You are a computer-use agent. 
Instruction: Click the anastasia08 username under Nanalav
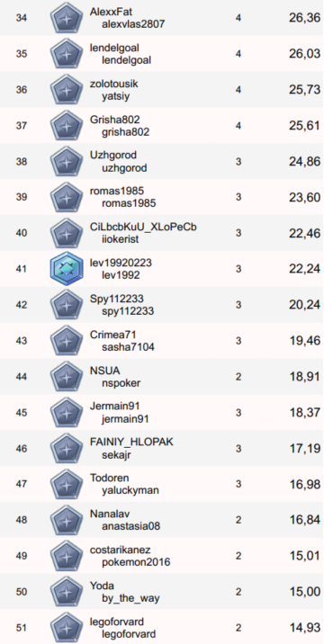click(131, 525)
